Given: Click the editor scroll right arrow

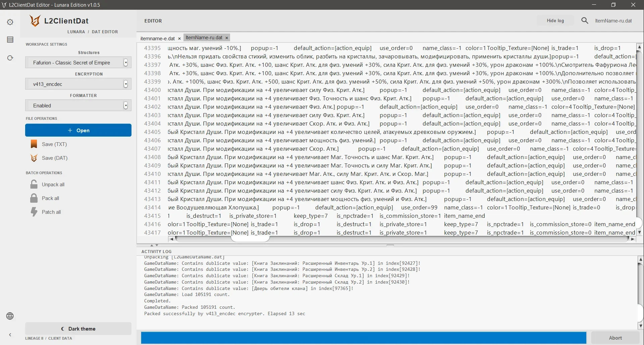Looking at the screenshot, I should tap(633, 239).
